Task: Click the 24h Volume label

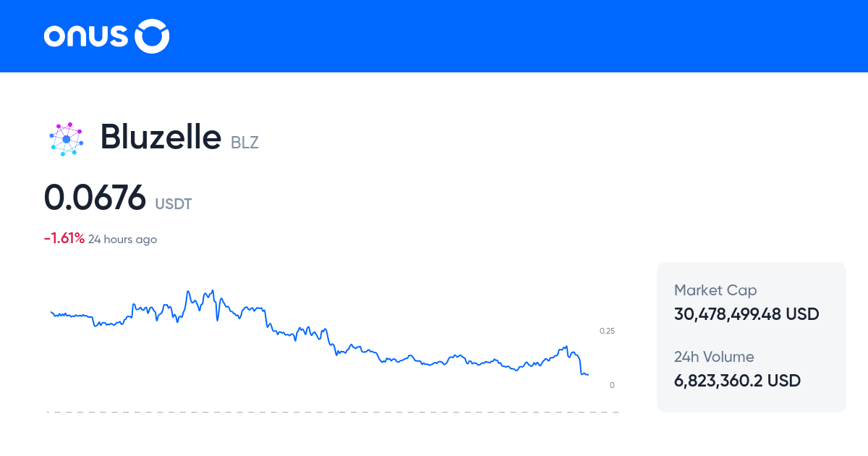Action: (x=714, y=357)
